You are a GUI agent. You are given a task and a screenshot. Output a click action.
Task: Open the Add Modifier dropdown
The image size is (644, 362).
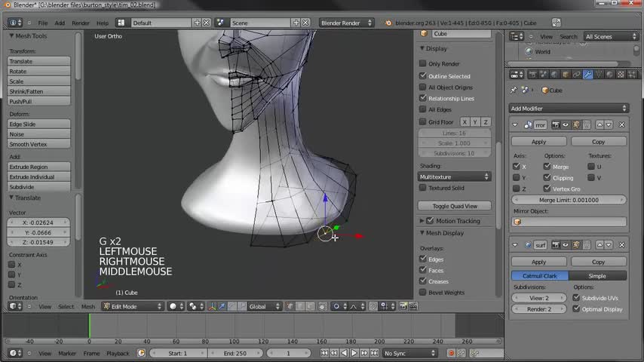click(569, 109)
